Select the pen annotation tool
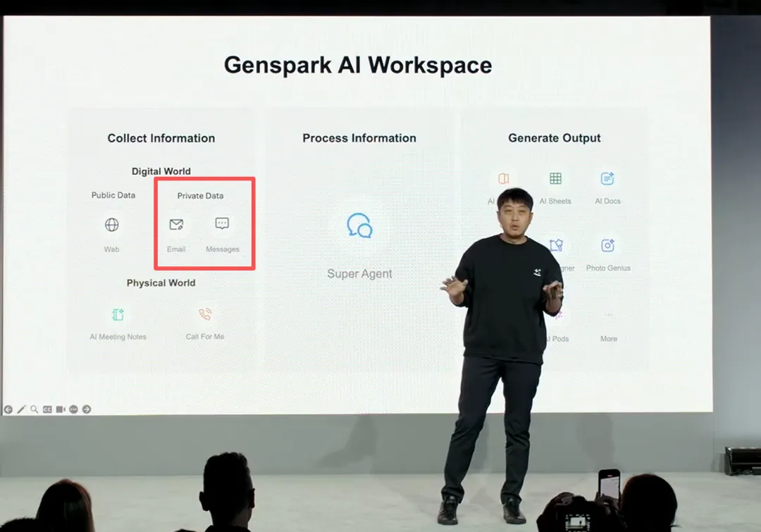761x532 pixels. pos(21,409)
